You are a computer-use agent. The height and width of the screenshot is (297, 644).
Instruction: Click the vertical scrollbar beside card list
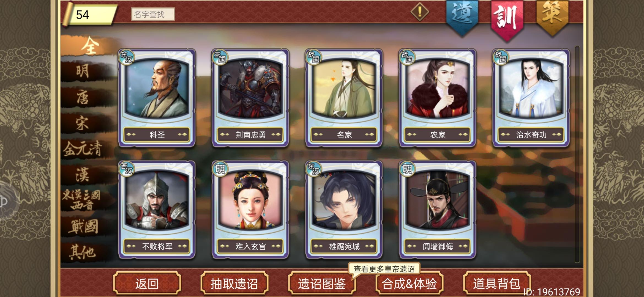[x=577, y=154]
